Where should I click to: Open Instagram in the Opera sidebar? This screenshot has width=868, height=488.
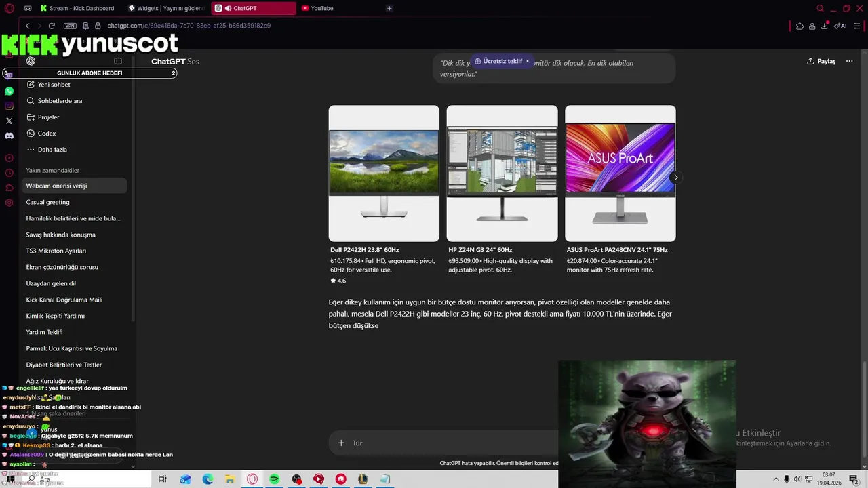click(x=9, y=106)
